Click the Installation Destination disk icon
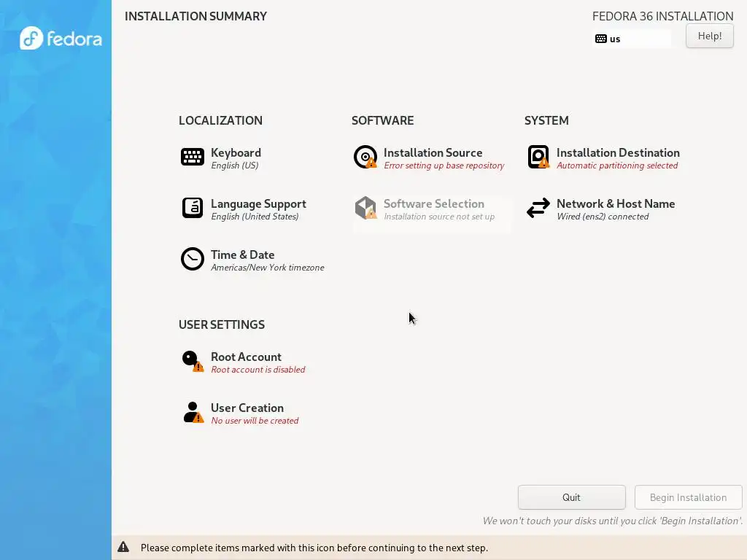The height and width of the screenshot is (560, 747). [538, 157]
